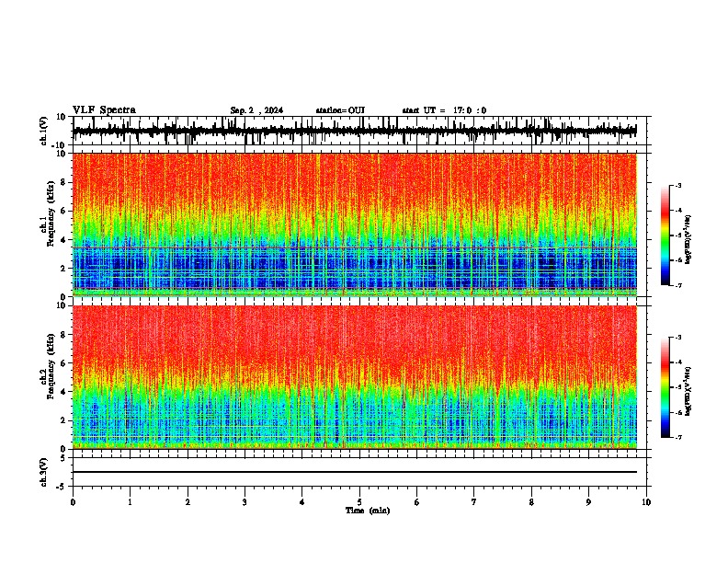Screen dimensions: 728x563
Task: Click tick label "10" on the Time axis
Action: pyautogui.click(x=646, y=502)
